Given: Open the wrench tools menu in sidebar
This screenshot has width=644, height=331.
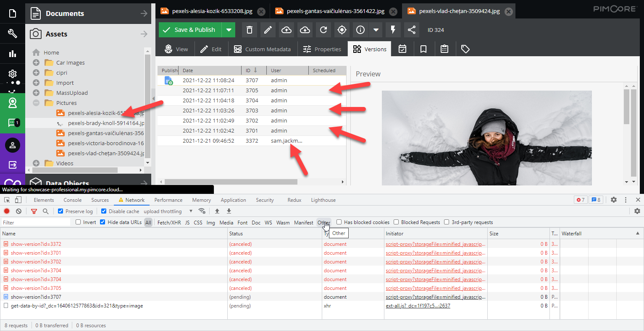Looking at the screenshot, I should 13,33.
